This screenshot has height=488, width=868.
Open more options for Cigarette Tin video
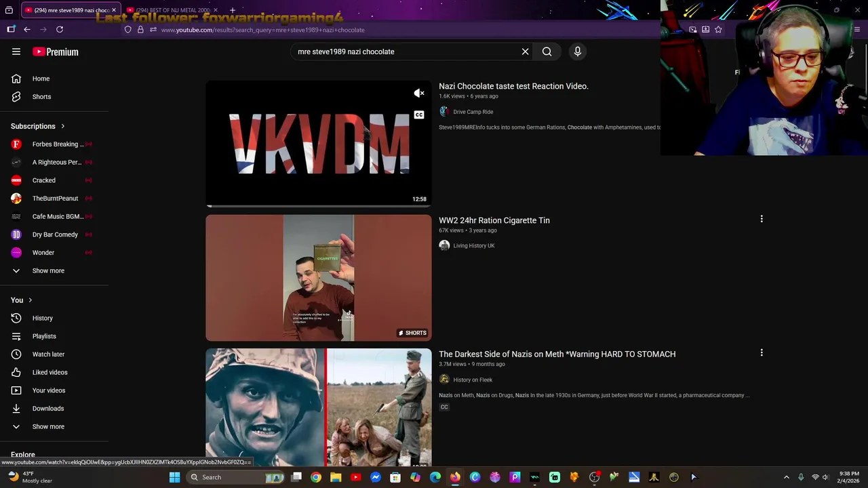(762, 219)
